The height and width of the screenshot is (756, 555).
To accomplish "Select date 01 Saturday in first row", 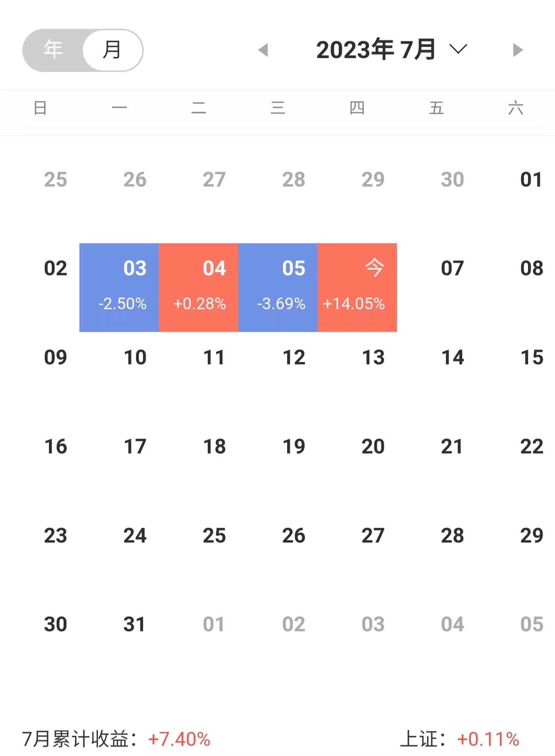I will point(531,180).
